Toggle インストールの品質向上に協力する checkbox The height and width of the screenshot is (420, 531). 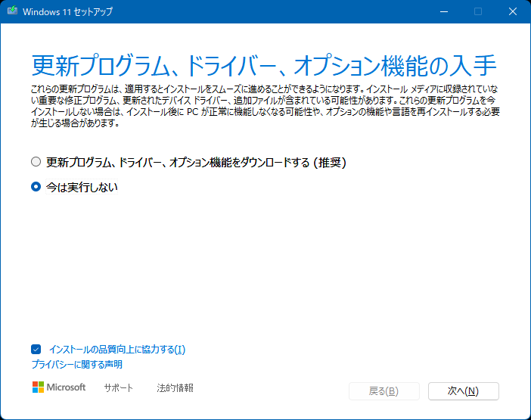[36, 349]
